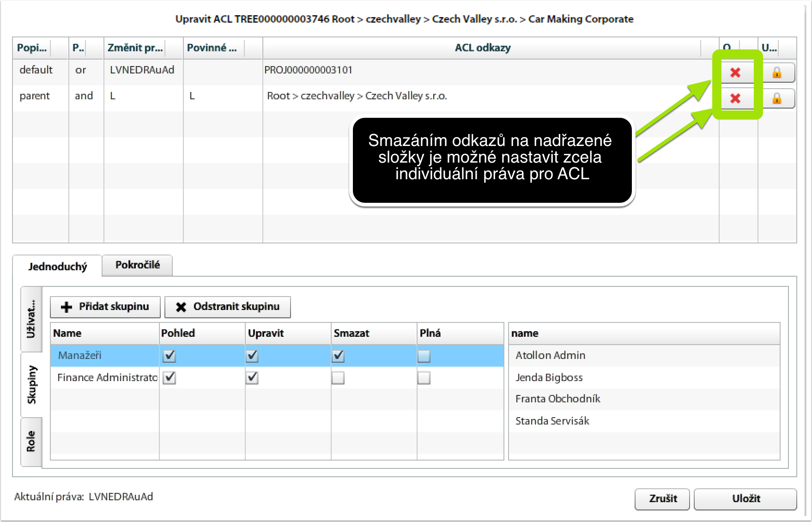Click the Smazat column header
This screenshot has width=812, height=522.
pyautogui.click(x=374, y=334)
